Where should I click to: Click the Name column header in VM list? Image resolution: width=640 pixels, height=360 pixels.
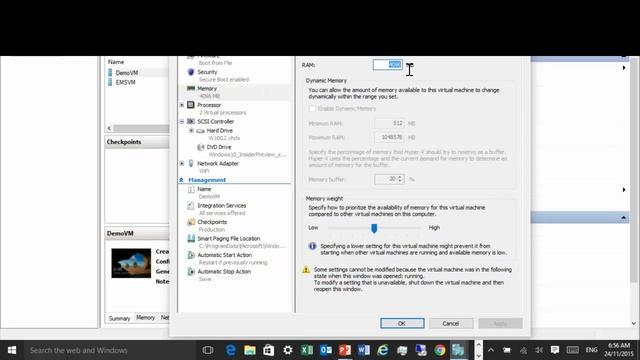tap(116, 62)
